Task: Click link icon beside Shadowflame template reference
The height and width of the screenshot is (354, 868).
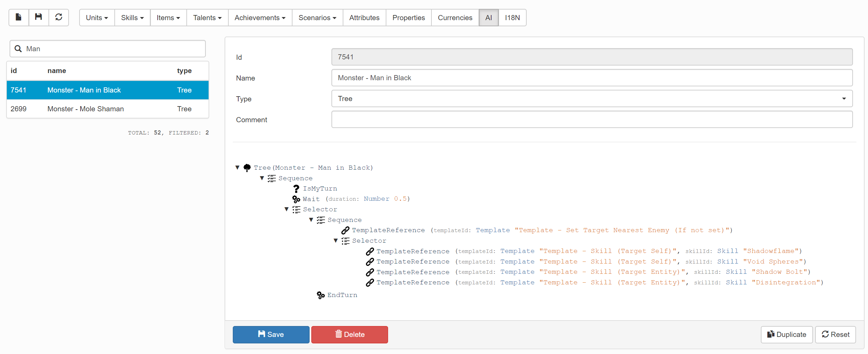Action: pyautogui.click(x=370, y=251)
